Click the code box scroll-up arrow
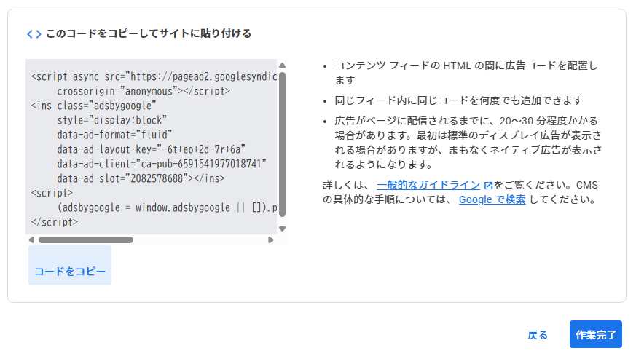 point(282,66)
